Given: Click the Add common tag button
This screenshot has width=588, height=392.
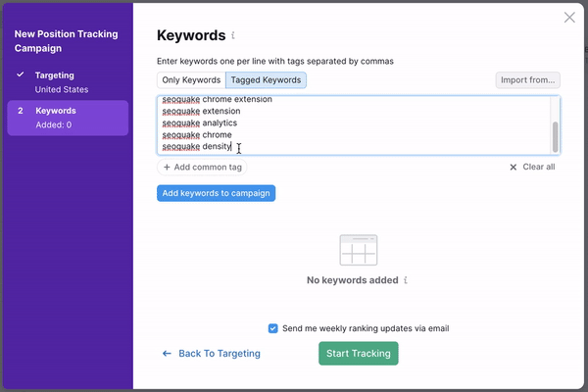Looking at the screenshot, I should point(202,168).
